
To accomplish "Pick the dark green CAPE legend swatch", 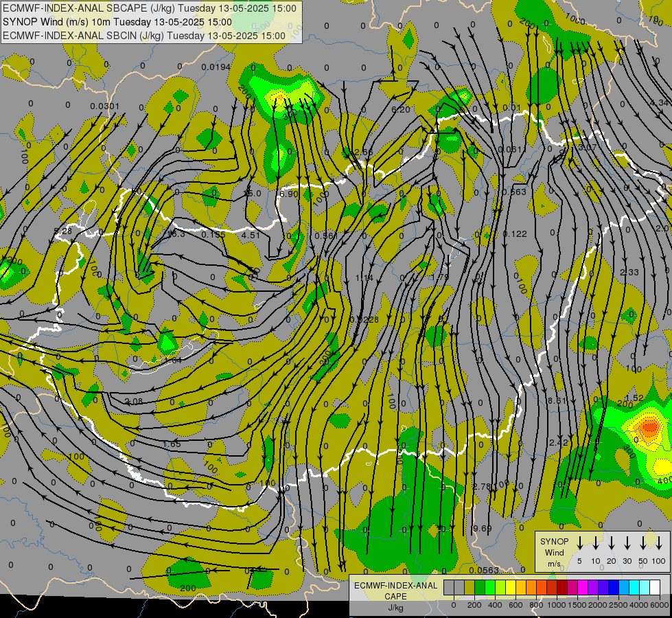I will [x=480, y=587].
